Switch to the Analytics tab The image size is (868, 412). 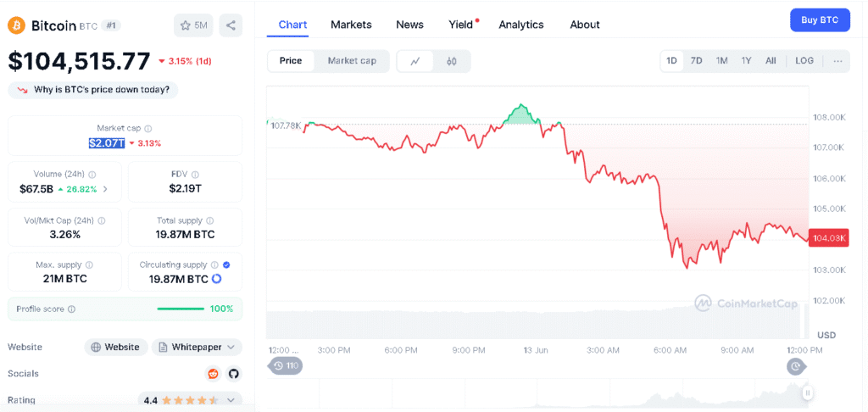(520, 25)
